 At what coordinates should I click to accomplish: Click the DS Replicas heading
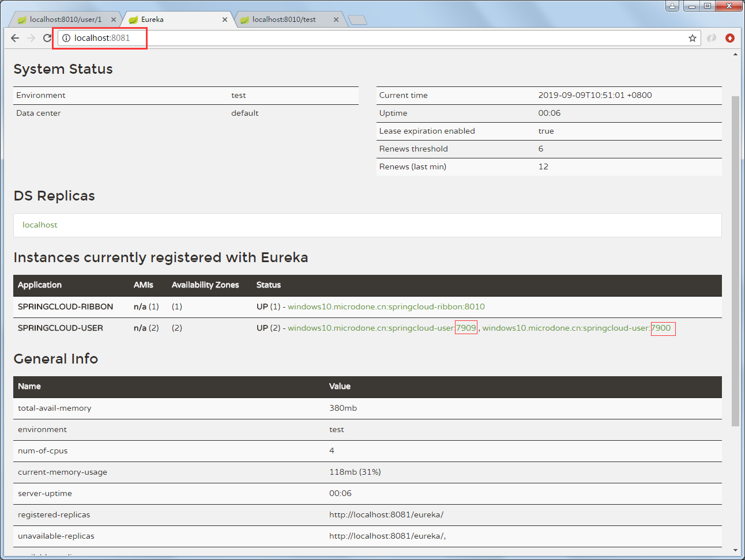[54, 196]
